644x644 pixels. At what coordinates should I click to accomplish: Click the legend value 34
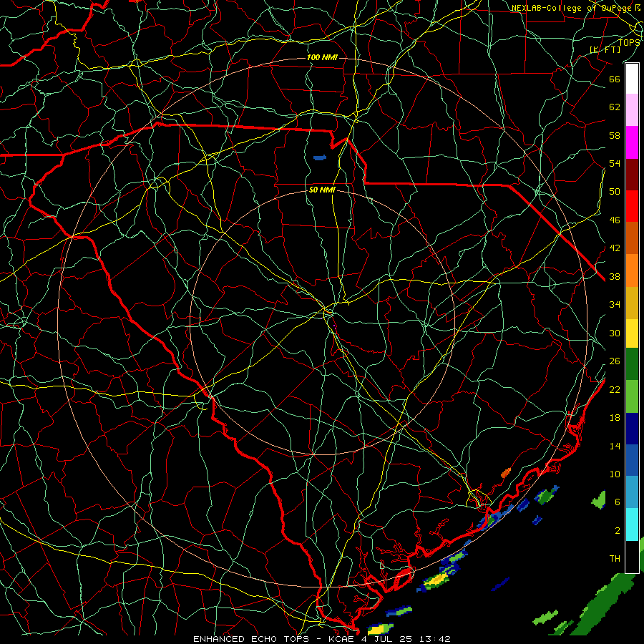[x=615, y=305]
